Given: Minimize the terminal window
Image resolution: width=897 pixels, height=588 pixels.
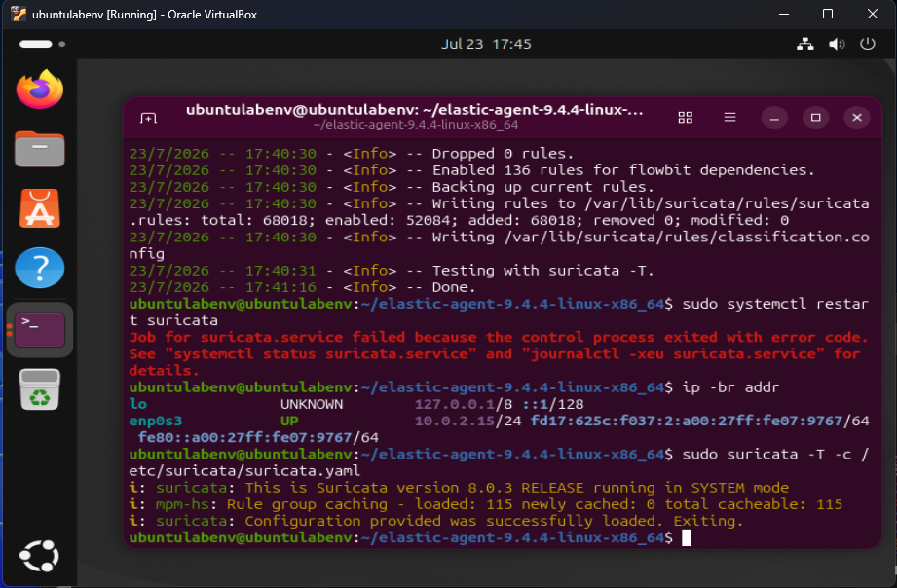Looking at the screenshot, I should pos(774,118).
